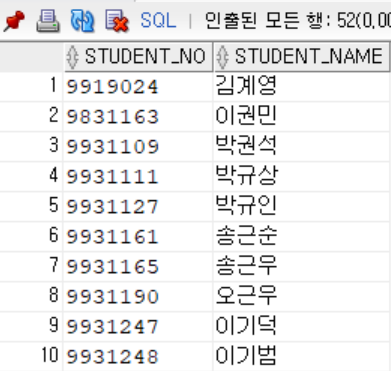391x371 pixels.
Task: Select student number 9931111
Action: click(112, 177)
